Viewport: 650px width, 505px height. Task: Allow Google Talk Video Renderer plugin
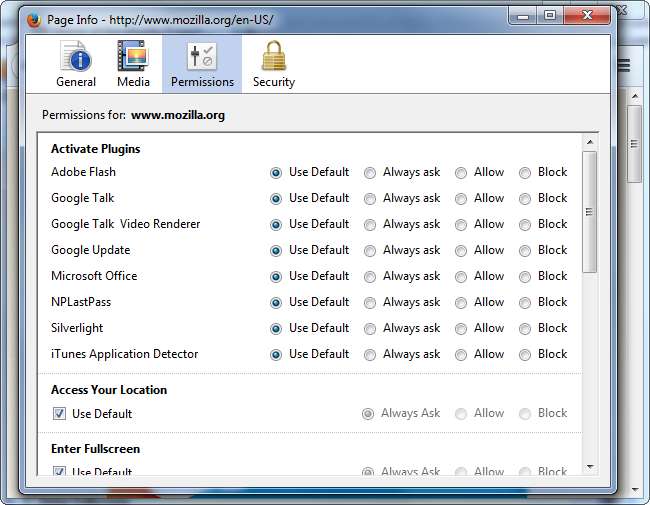point(461,225)
